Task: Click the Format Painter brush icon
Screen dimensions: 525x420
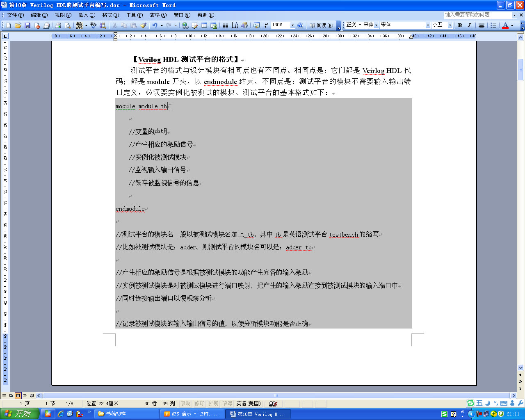Action: pos(143,25)
